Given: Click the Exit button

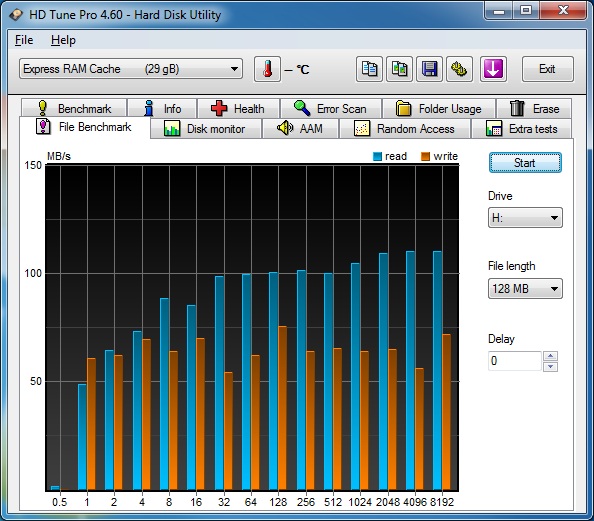Looking at the screenshot, I should point(547,69).
